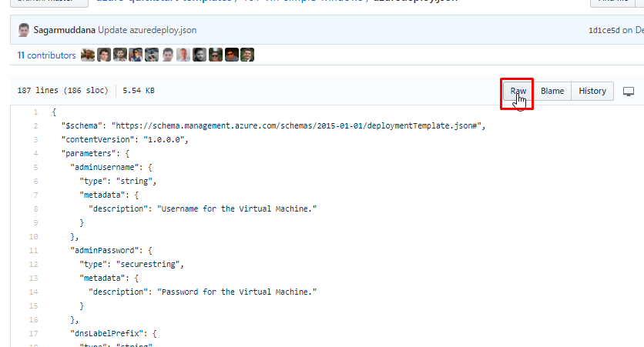Select line number 17 for dnsLabelPrefix
The image size is (644, 347).
click(34, 334)
